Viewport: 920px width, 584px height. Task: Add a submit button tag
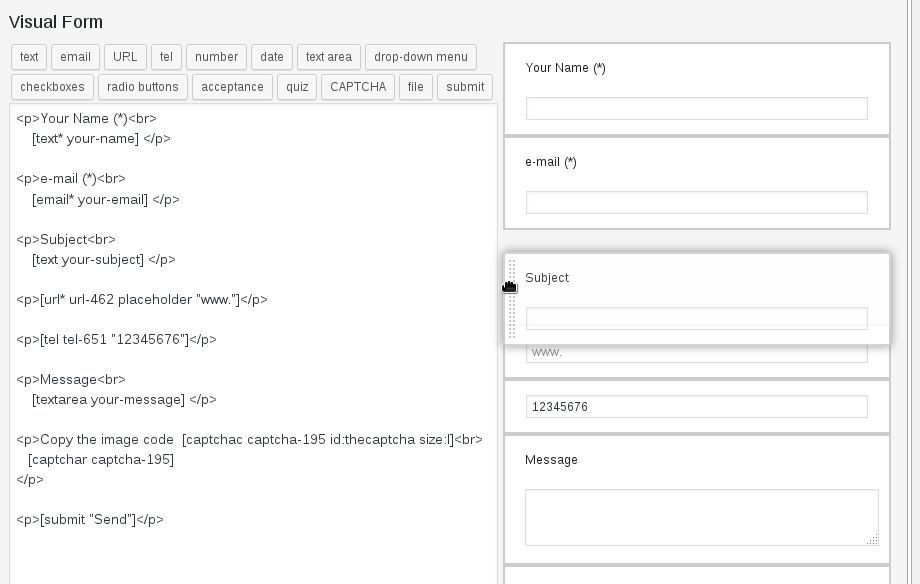click(x=465, y=87)
